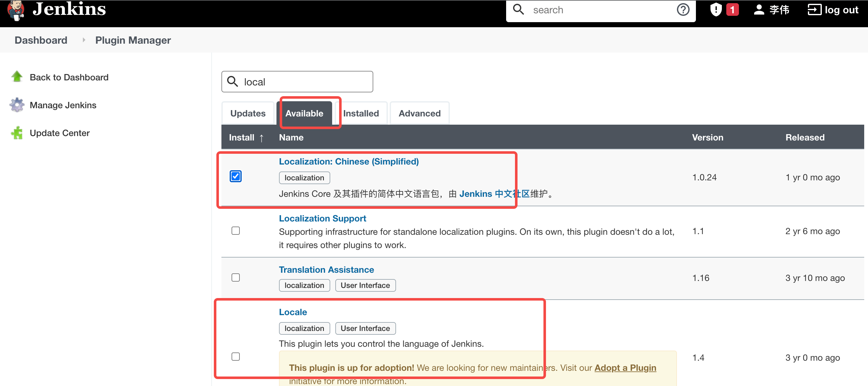Click version 1.1 for Localization Support
The image size is (868, 386).
[698, 231]
